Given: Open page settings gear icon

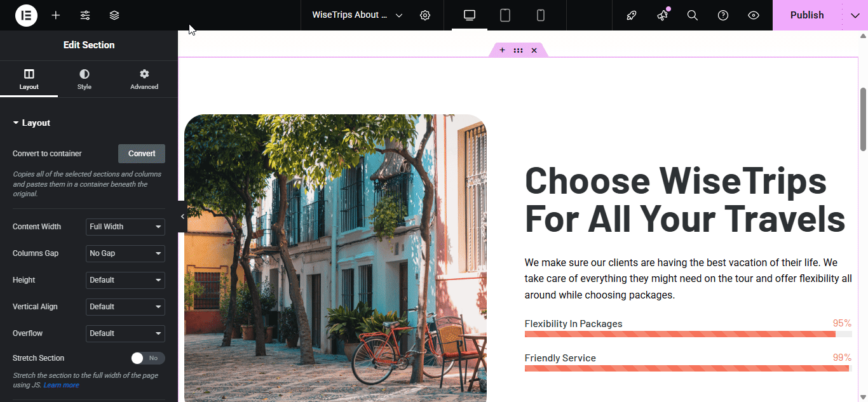Looking at the screenshot, I should pyautogui.click(x=425, y=15).
